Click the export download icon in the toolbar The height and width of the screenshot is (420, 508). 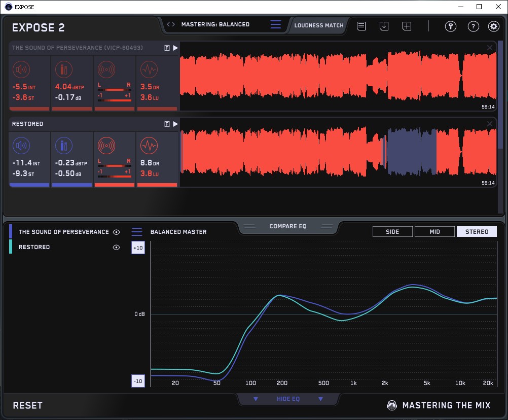tap(384, 26)
